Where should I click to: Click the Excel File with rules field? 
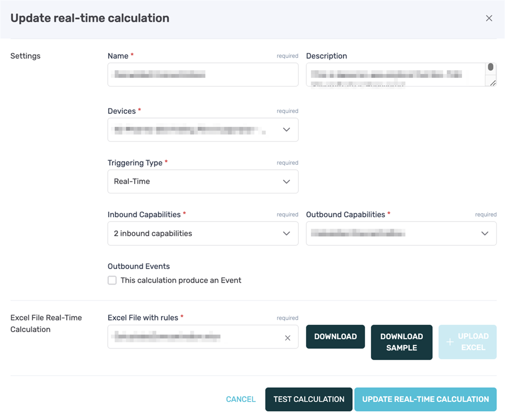coord(195,337)
